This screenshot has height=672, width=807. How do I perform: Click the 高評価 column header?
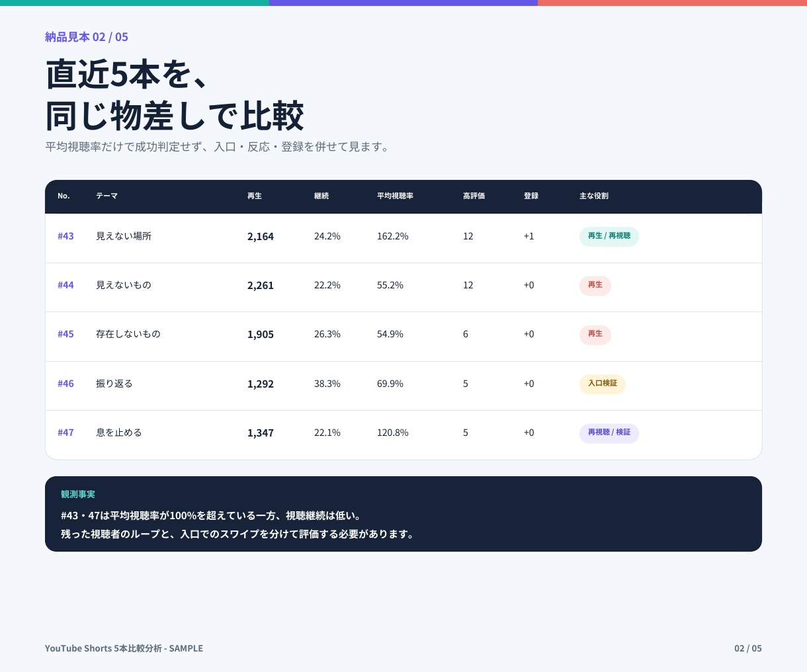[x=474, y=196]
